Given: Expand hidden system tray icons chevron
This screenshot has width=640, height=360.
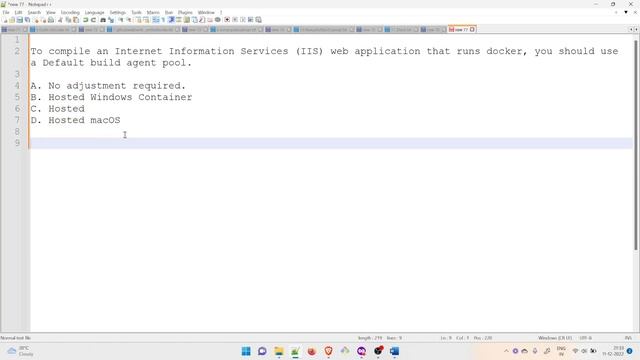Looking at the screenshot, I should pyautogui.click(x=506, y=351).
